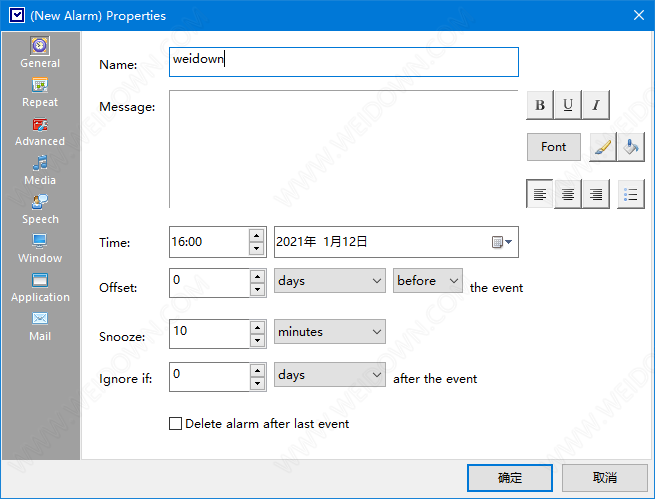Increase the Time value with up arrow
Screen dimensions: 655x499
pyautogui.click(x=256, y=236)
